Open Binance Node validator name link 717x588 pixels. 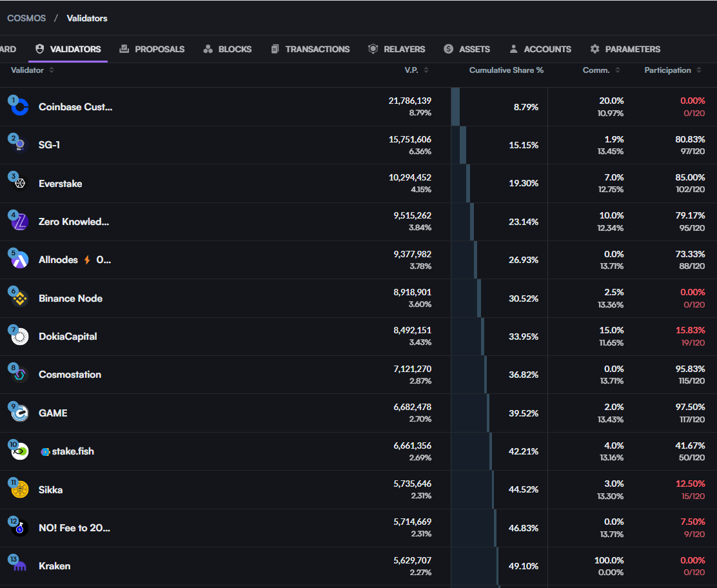coord(70,298)
